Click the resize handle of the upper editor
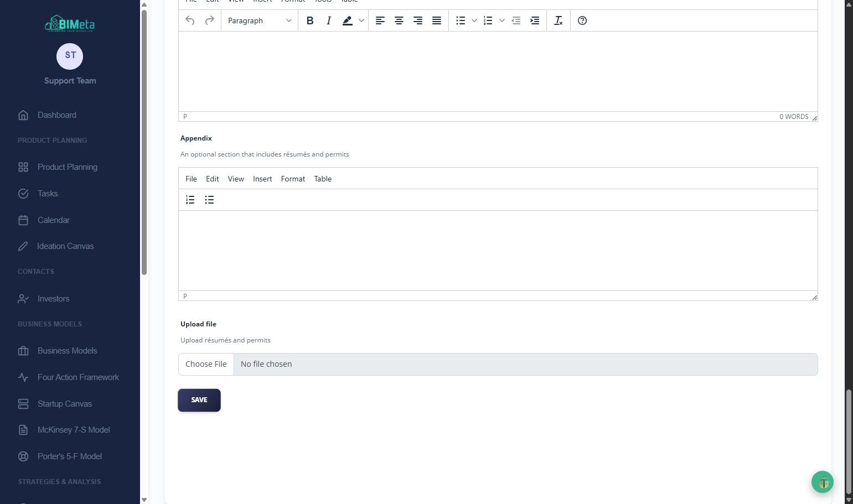 814,118
